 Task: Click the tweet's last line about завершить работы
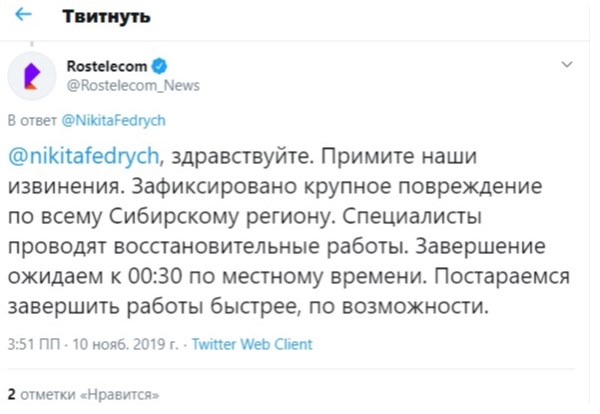tap(248, 306)
